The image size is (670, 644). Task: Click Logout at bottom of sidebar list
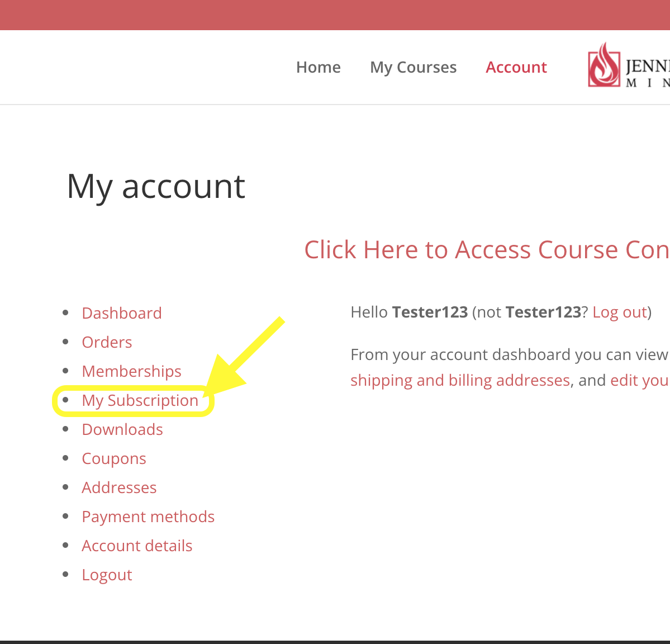107,575
